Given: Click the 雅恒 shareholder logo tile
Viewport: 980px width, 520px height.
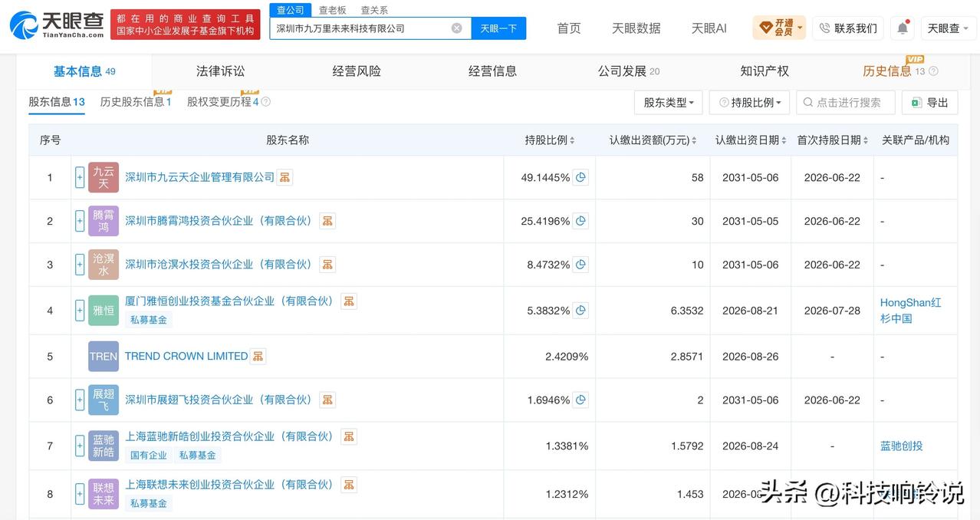Looking at the screenshot, I should 104,311.
